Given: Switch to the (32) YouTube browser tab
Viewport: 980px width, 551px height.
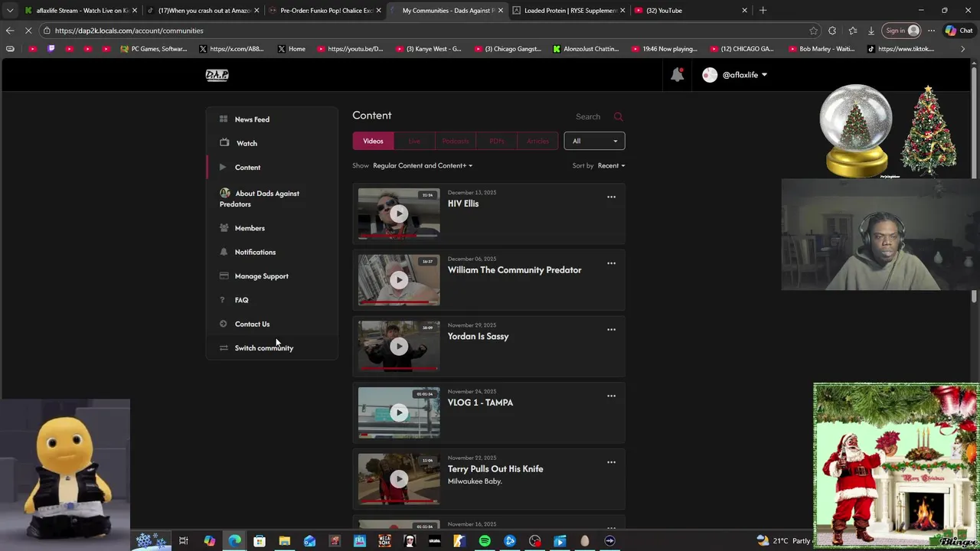Looking at the screenshot, I should pos(691,11).
